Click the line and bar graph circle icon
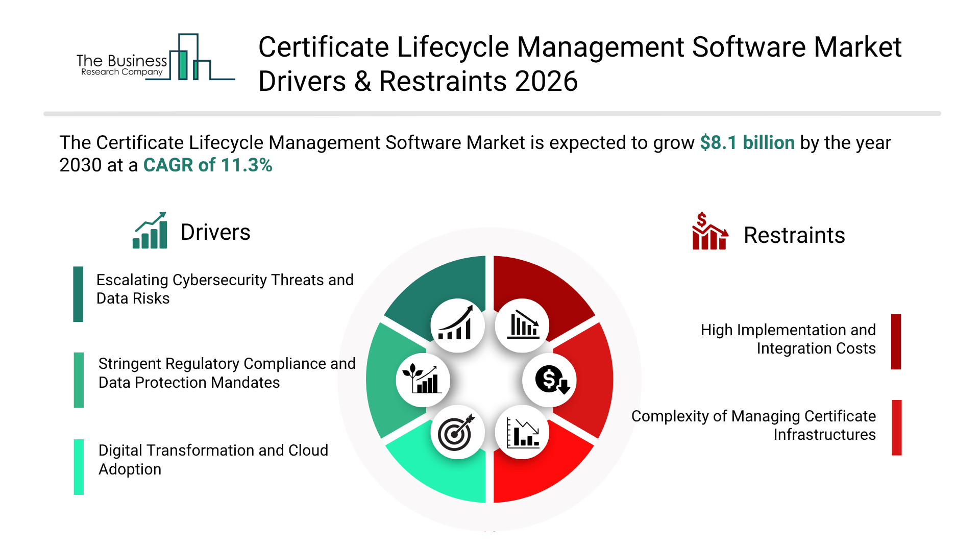 [522, 433]
